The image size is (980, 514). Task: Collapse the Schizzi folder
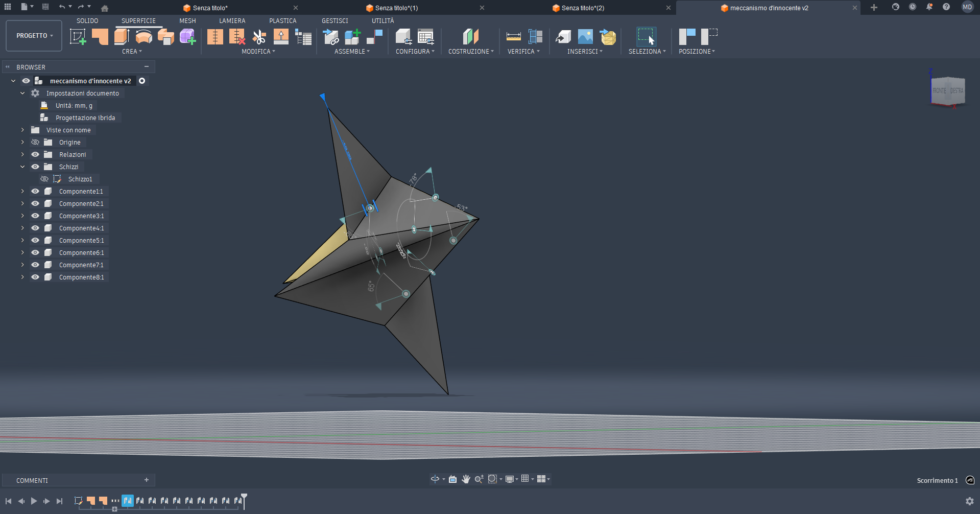(22, 167)
